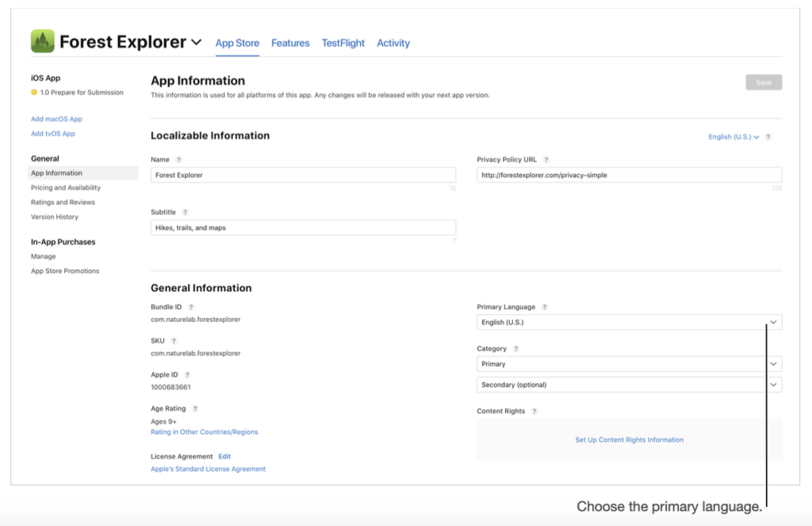
Task: Click the Save button
Action: [x=764, y=83]
